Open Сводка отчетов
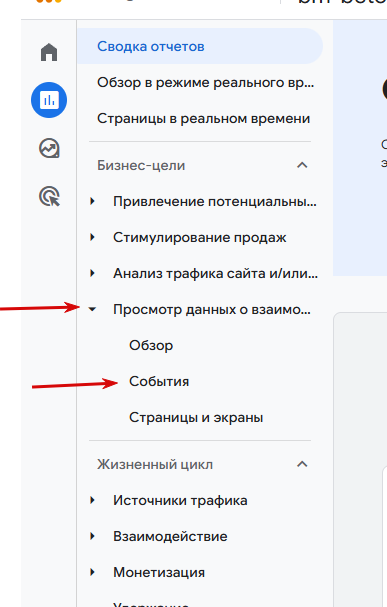387x607 pixels. (x=200, y=46)
